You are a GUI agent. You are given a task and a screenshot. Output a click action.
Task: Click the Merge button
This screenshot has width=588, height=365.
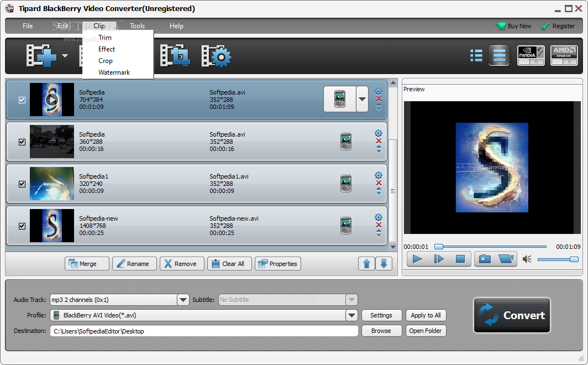point(87,264)
